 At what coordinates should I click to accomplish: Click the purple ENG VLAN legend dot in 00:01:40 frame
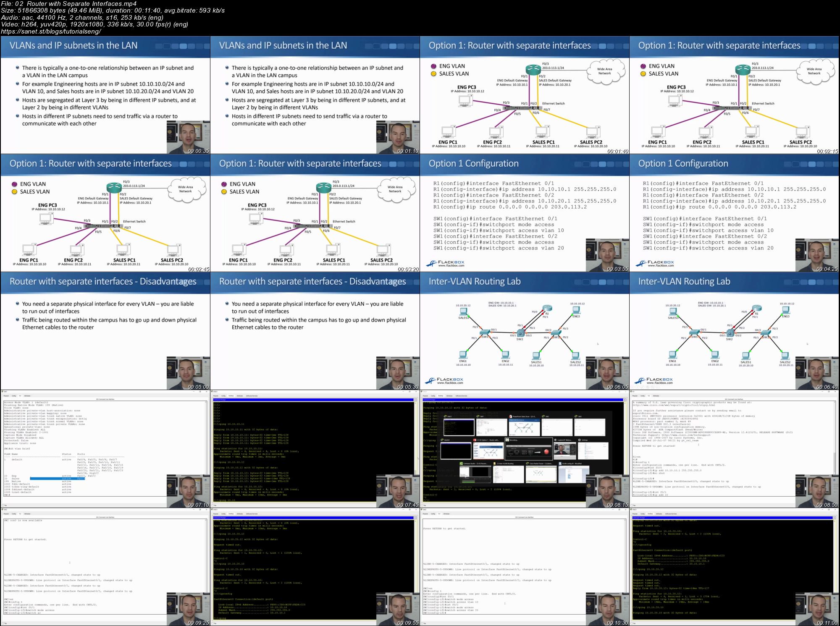tap(434, 66)
